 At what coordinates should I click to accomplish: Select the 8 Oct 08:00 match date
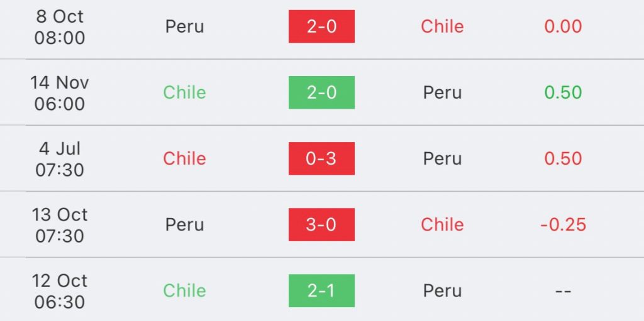(x=60, y=26)
